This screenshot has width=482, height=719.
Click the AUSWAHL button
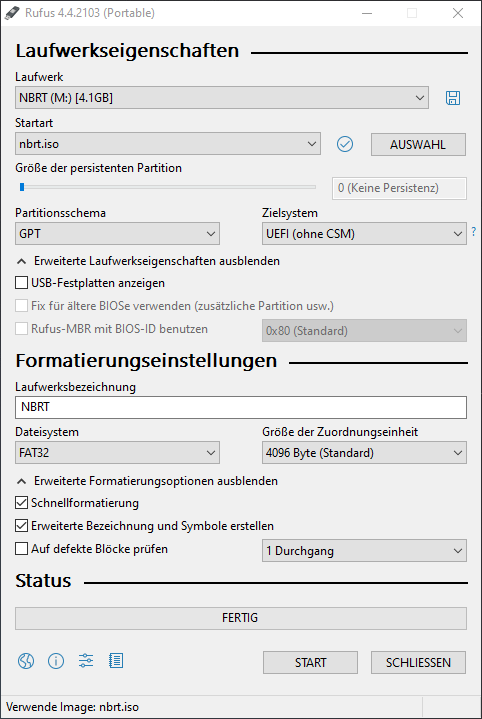coord(418,145)
